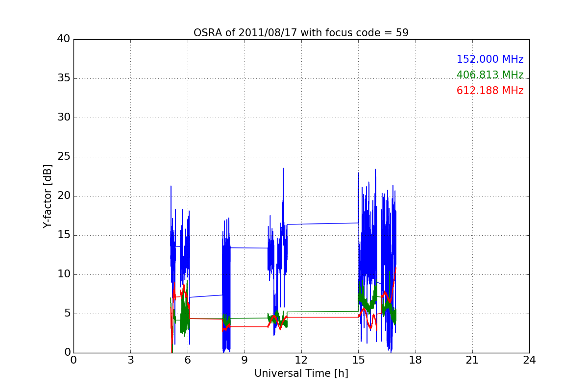Click the y-axis tick label 35

click(x=64, y=78)
